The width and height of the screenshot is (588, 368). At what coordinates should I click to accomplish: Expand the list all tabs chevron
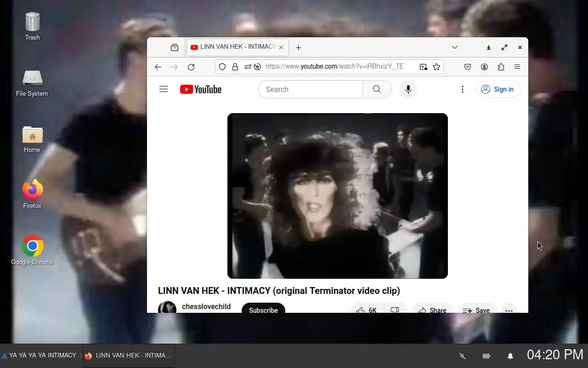pyautogui.click(x=454, y=47)
